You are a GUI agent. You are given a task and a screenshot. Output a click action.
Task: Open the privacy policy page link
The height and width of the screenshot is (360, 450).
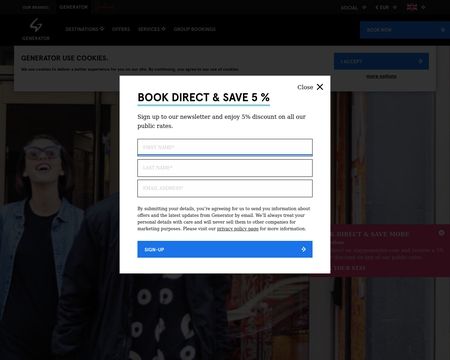(x=238, y=229)
